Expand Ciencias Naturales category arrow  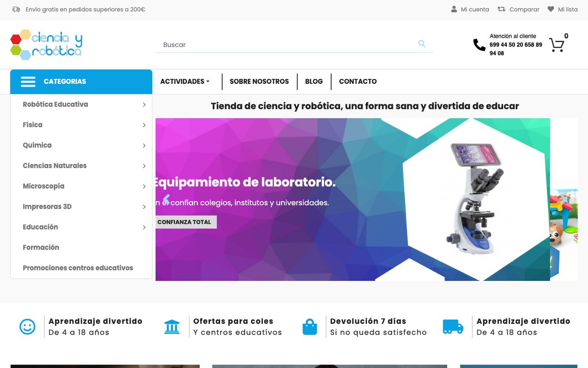(x=144, y=166)
